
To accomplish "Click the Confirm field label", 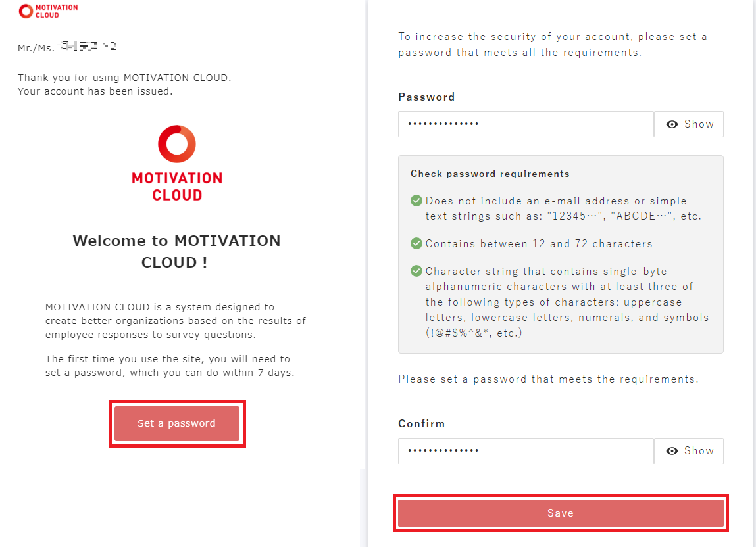I will (x=422, y=423).
